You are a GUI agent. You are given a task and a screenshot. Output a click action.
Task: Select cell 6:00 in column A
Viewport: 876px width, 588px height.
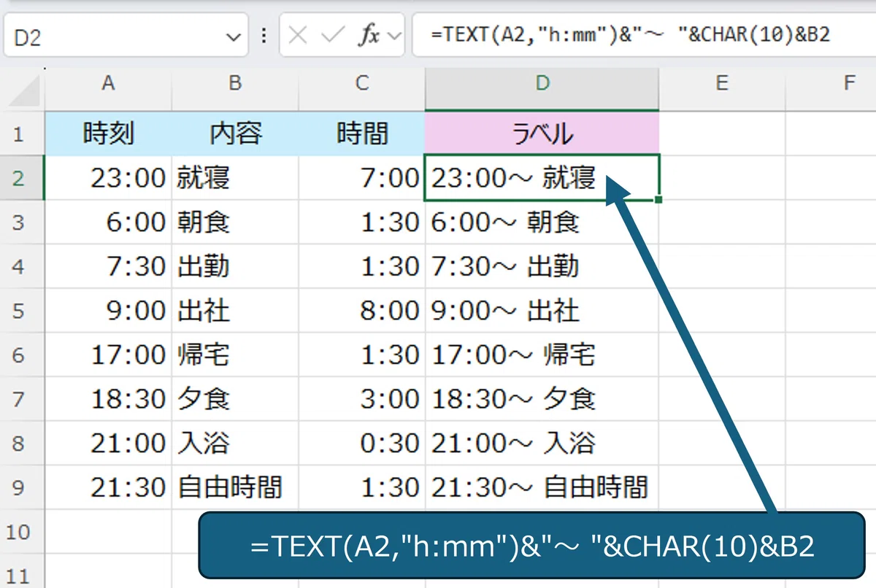tap(108, 222)
